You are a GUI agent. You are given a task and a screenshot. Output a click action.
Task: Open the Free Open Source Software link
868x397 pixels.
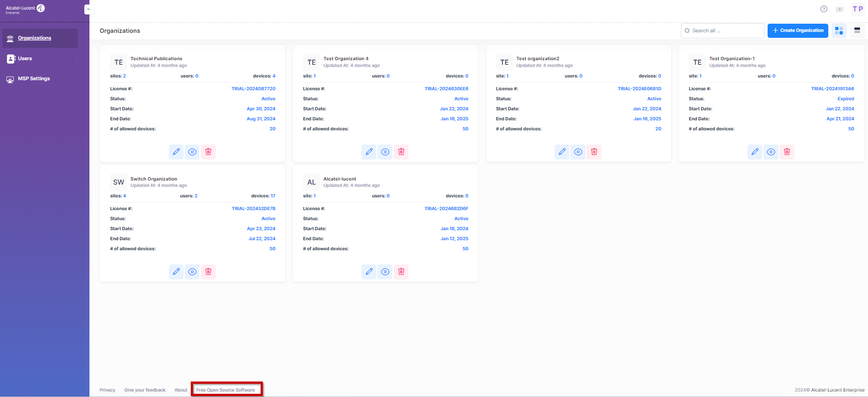pyautogui.click(x=225, y=390)
